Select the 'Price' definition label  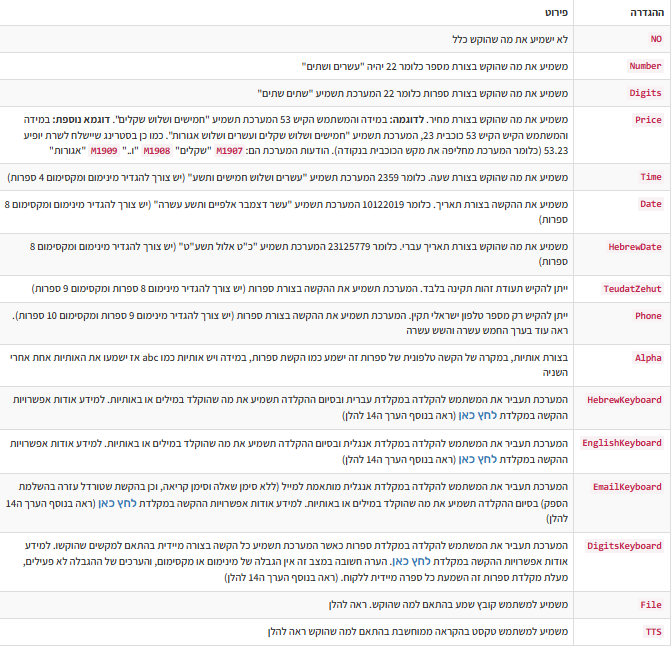point(648,120)
